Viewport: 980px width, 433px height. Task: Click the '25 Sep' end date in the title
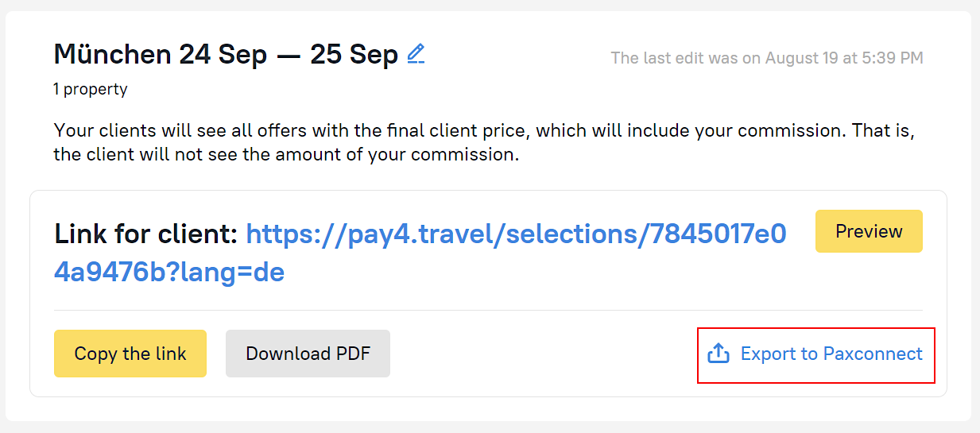(354, 55)
